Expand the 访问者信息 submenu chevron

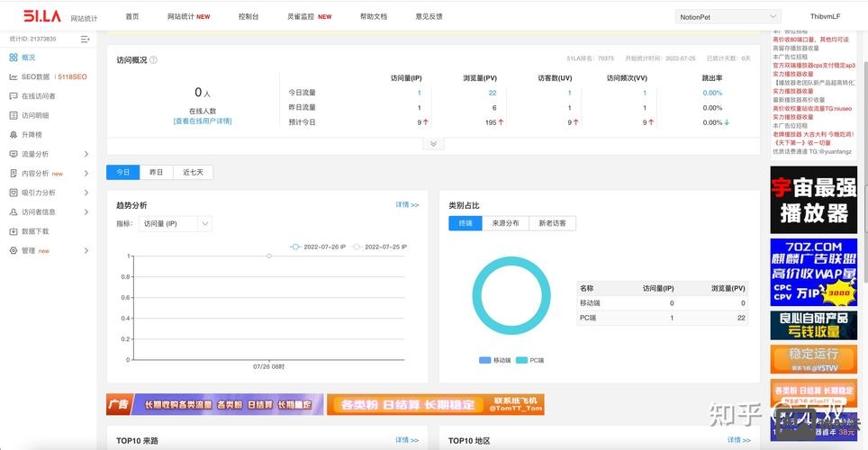coord(86,212)
